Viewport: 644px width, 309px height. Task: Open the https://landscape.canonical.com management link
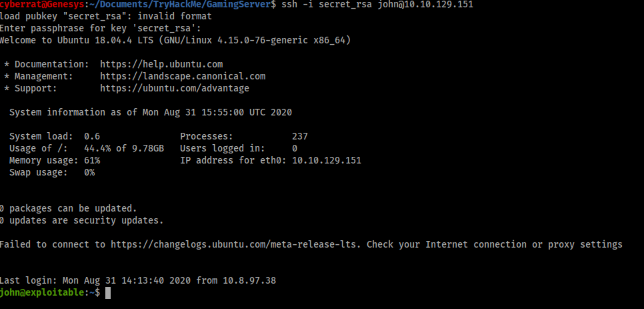183,77
